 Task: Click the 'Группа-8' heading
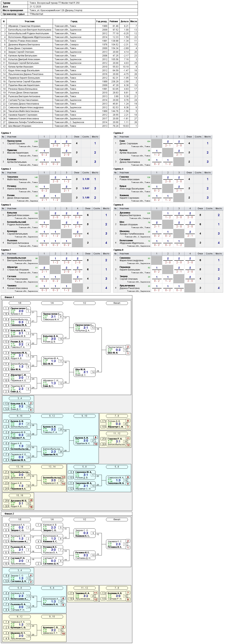tap(118, 250)
